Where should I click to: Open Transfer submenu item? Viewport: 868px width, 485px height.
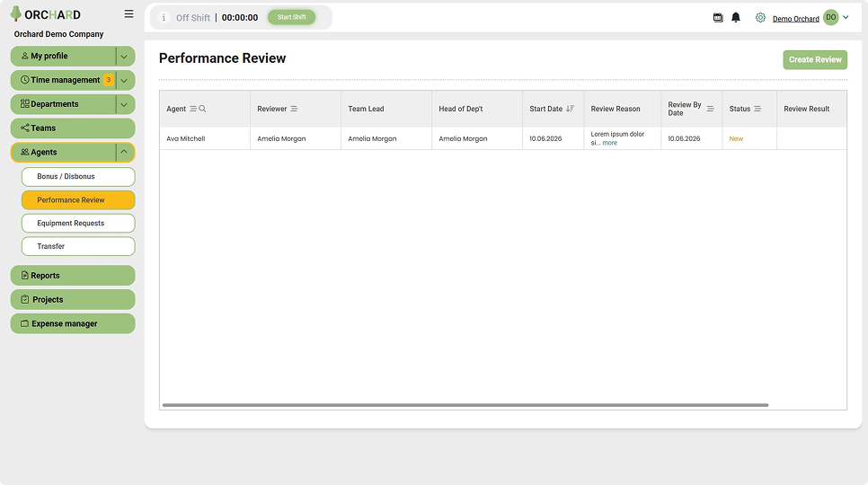[78, 247]
